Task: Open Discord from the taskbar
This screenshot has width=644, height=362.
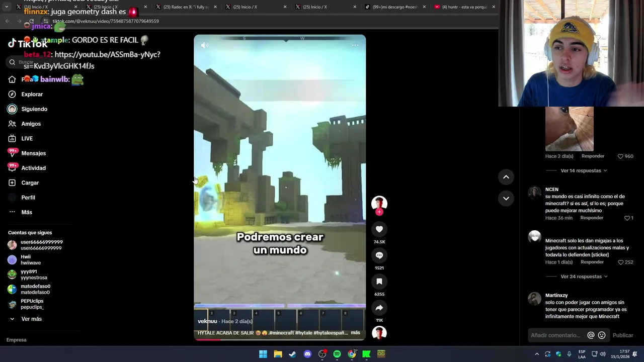Action: pos(307,354)
